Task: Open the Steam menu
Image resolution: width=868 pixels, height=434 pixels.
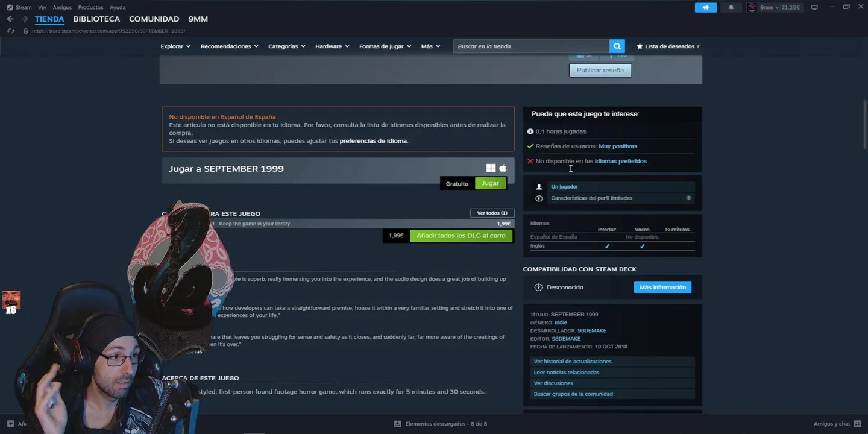Action: pos(24,7)
